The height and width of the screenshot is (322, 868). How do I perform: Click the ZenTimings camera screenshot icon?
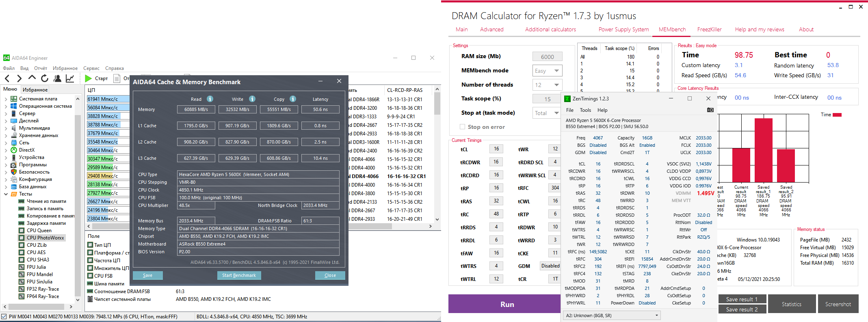pyautogui.click(x=710, y=110)
